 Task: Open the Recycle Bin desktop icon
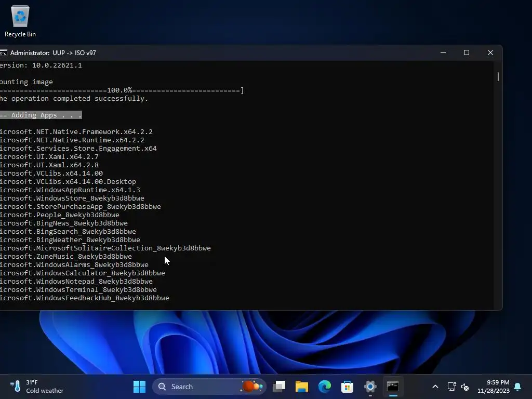pyautogui.click(x=20, y=21)
